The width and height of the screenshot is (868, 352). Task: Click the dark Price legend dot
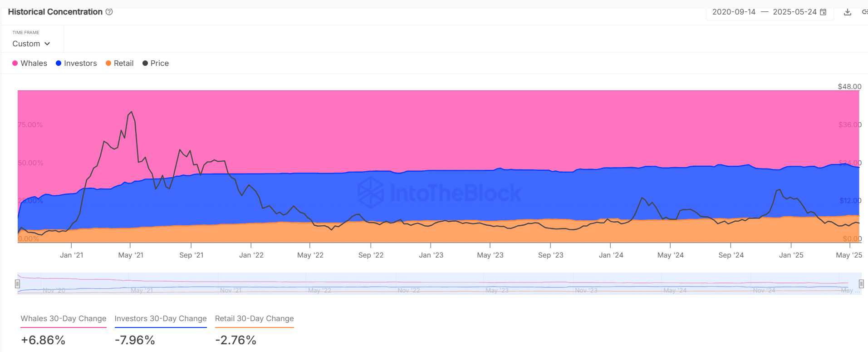point(145,63)
